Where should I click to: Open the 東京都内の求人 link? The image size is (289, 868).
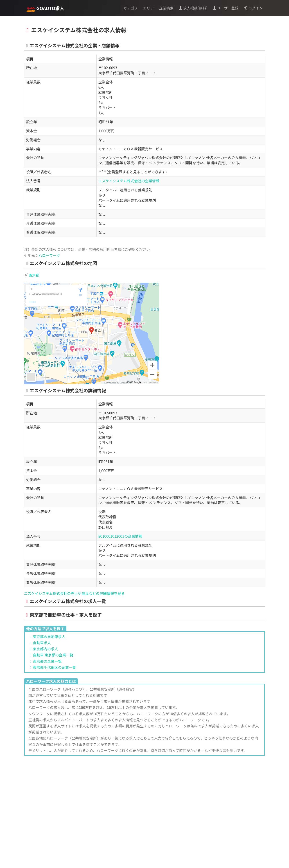(x=45, y=649)
